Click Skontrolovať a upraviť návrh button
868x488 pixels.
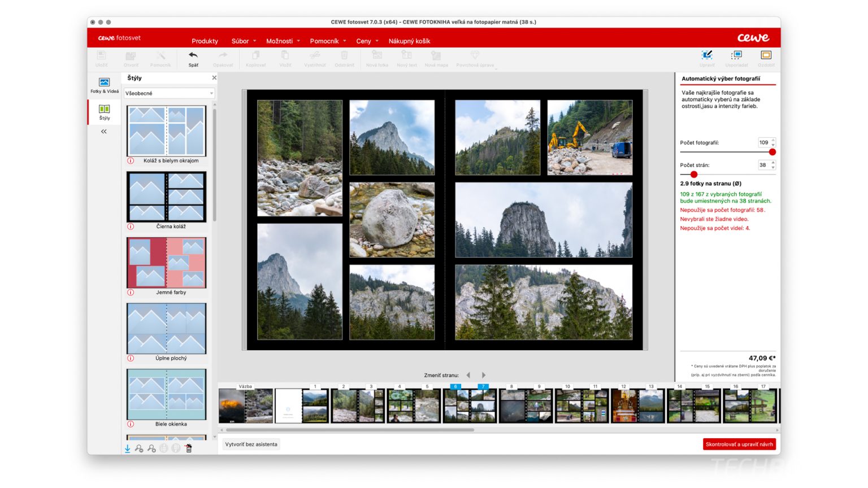tap(739, 445)
